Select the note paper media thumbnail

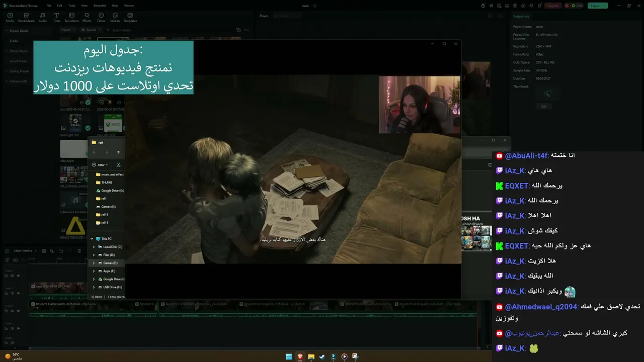click(74, 149)
